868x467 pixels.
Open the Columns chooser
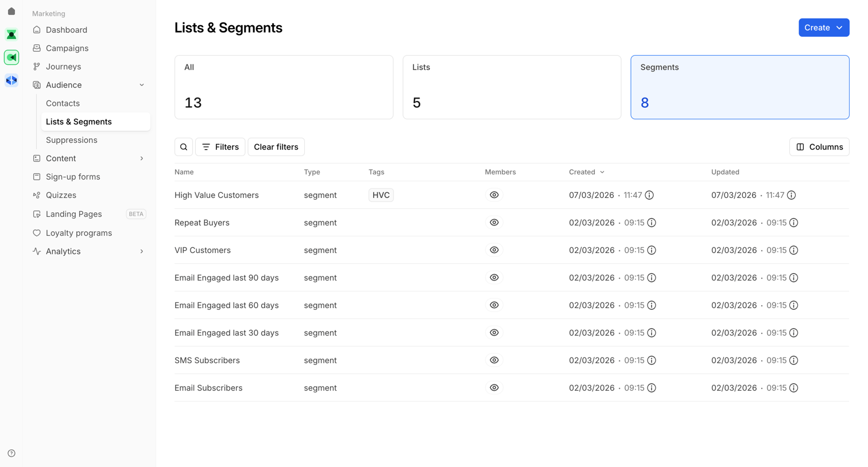click(x=819, y=147)
